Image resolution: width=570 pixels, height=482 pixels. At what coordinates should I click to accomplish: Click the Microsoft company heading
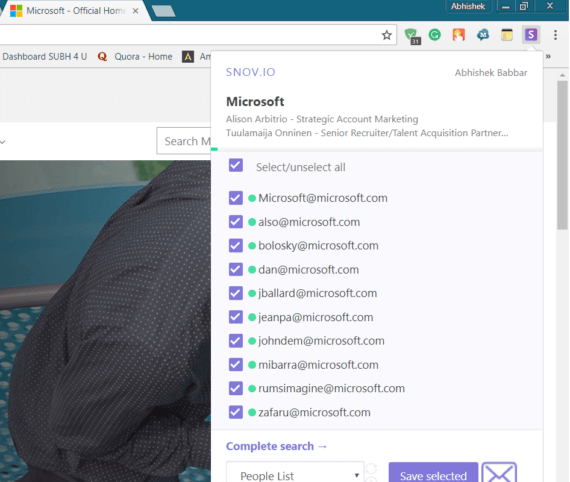[x=255, y=101]
